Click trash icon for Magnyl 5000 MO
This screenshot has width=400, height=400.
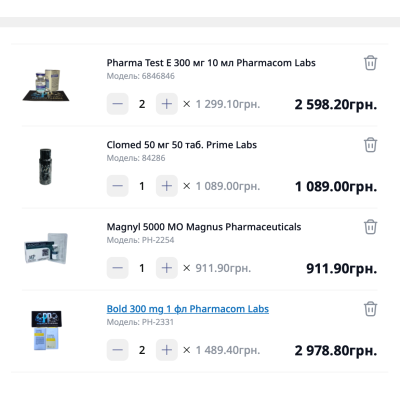click(370, 227)
